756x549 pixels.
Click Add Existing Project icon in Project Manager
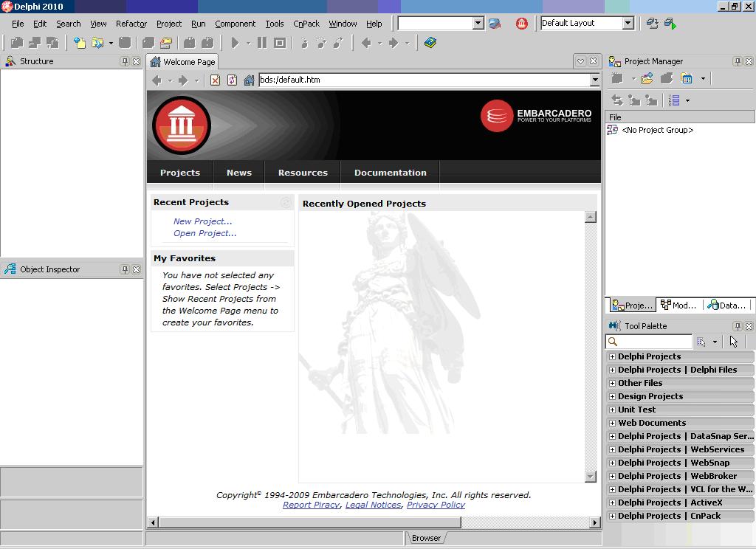tap(647, 78)
